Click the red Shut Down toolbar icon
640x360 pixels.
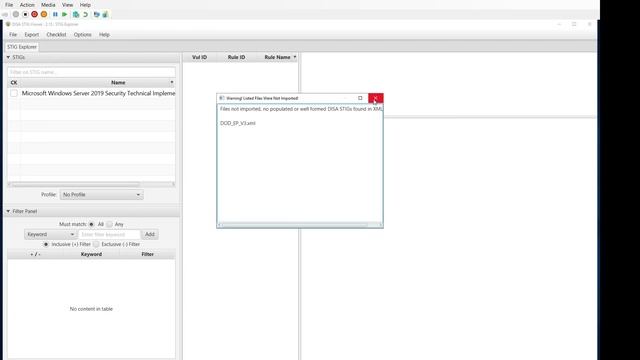[x=34, y=14]
